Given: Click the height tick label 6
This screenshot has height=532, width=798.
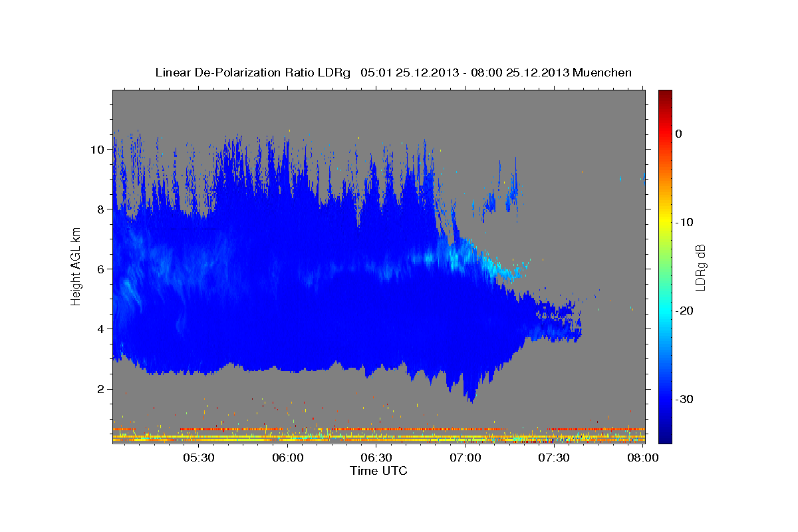Looking at the screenshot, I should click(x=101, y=269).
